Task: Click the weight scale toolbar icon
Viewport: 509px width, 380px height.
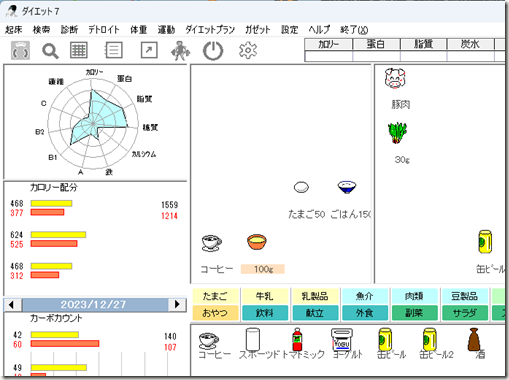Action: (21, 51)
